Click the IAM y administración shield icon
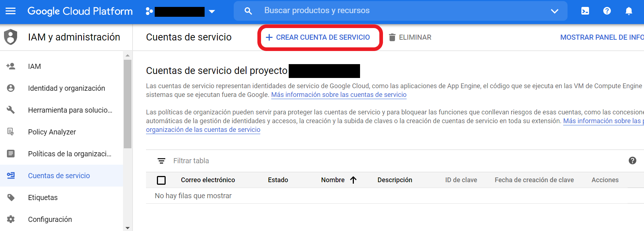Image resolution: width=644 pixels, height=231 pixels. pos(11,37)
